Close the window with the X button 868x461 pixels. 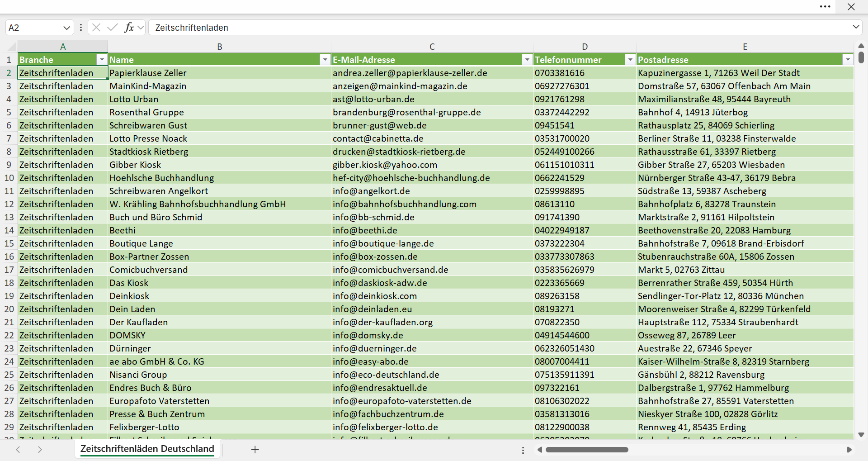coord(851,7)
